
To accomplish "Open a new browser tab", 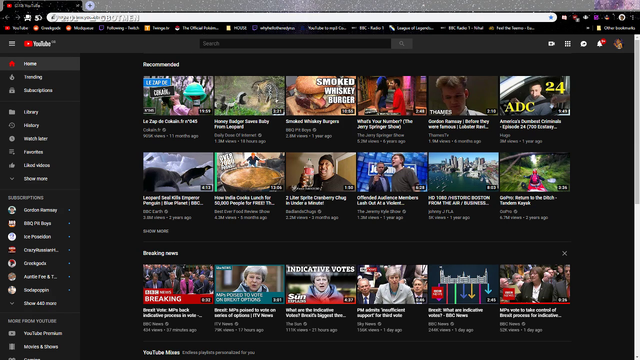I will click(90, 5).
